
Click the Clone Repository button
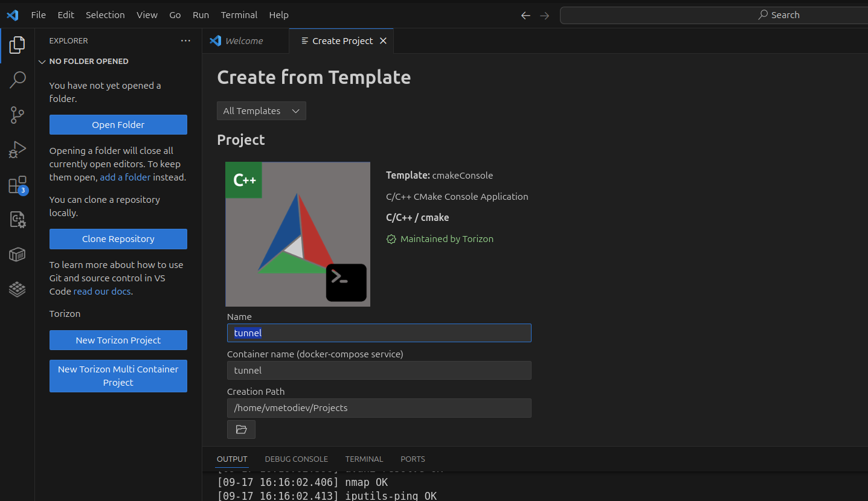coord(118,239)
